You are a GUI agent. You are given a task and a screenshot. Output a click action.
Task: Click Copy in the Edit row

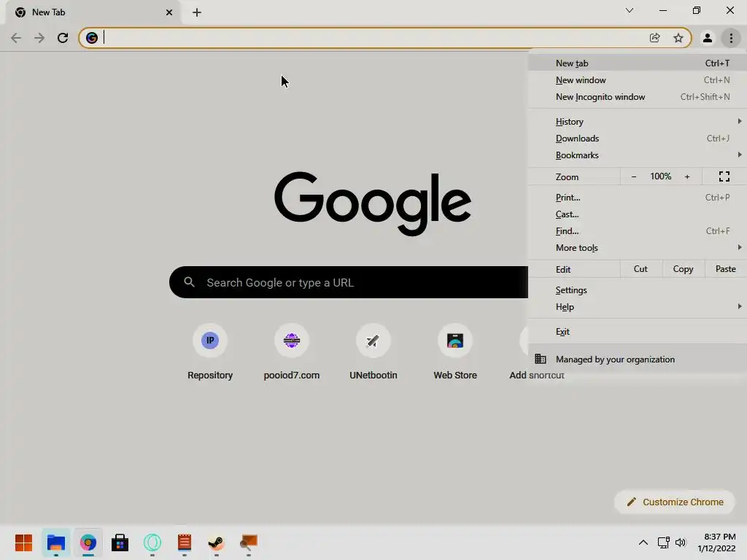point(683,269)
